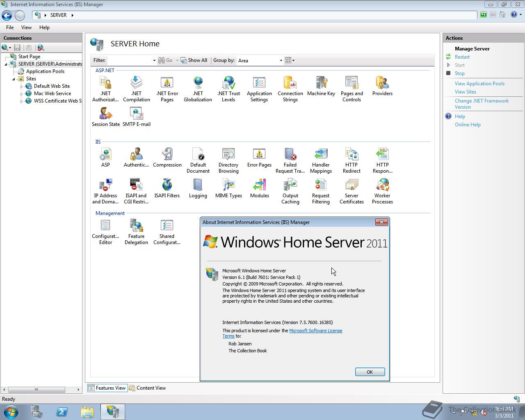Expand WSS Certificate Web Service node

[21, 101]
